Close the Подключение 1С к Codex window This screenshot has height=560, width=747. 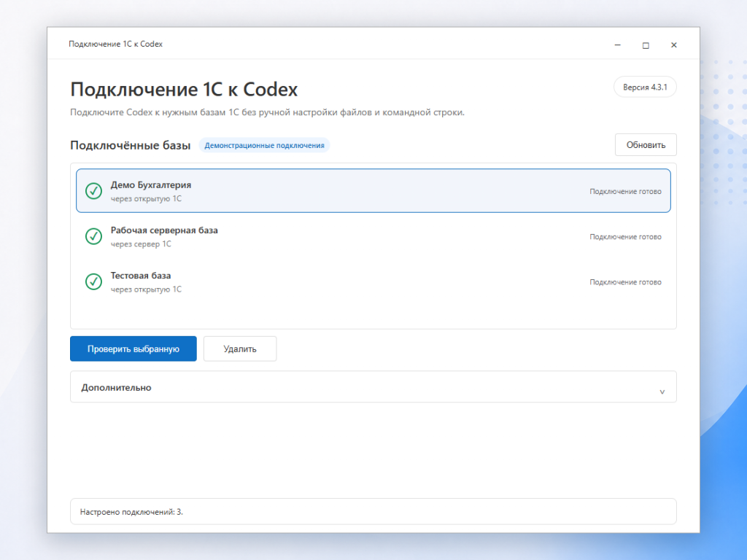pos(673,44)
